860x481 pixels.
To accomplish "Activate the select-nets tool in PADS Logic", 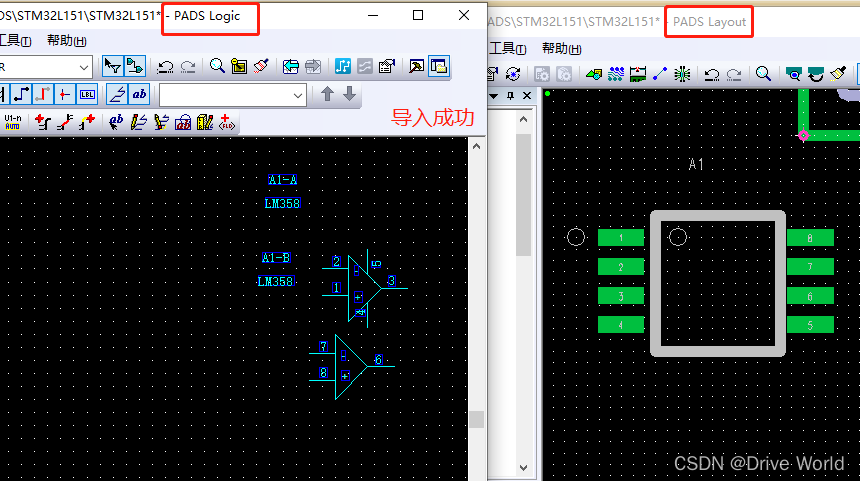I will point(134,66).
